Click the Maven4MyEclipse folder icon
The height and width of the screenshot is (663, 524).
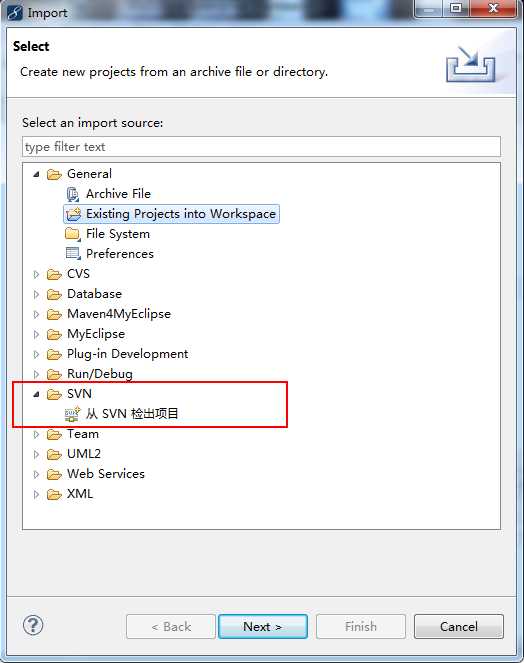coord(54,315)
